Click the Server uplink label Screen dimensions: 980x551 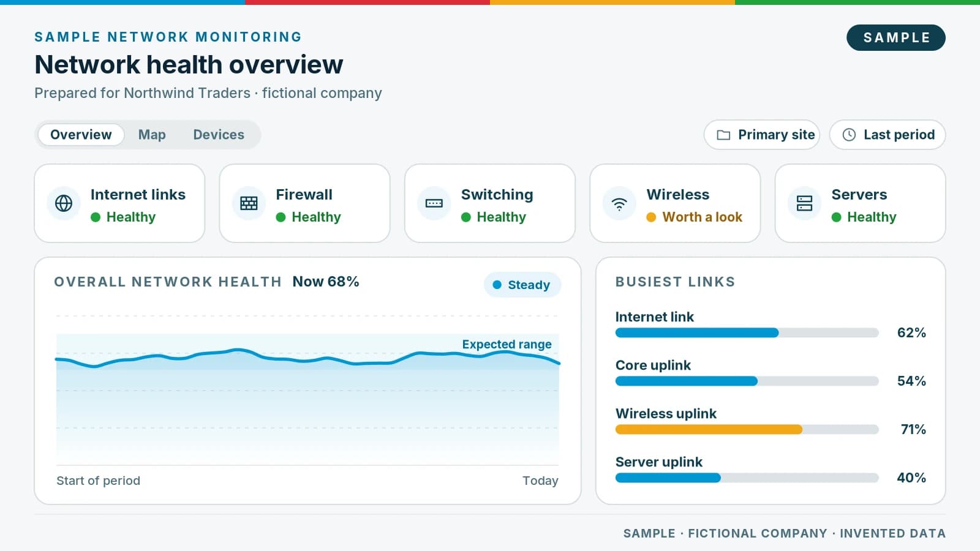658,462
